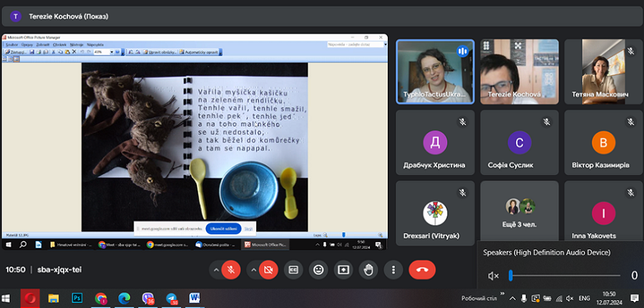Click the Inna Yakovets participant avatar
This screenshot has height=308, width=644.
[x=603, y=213]
